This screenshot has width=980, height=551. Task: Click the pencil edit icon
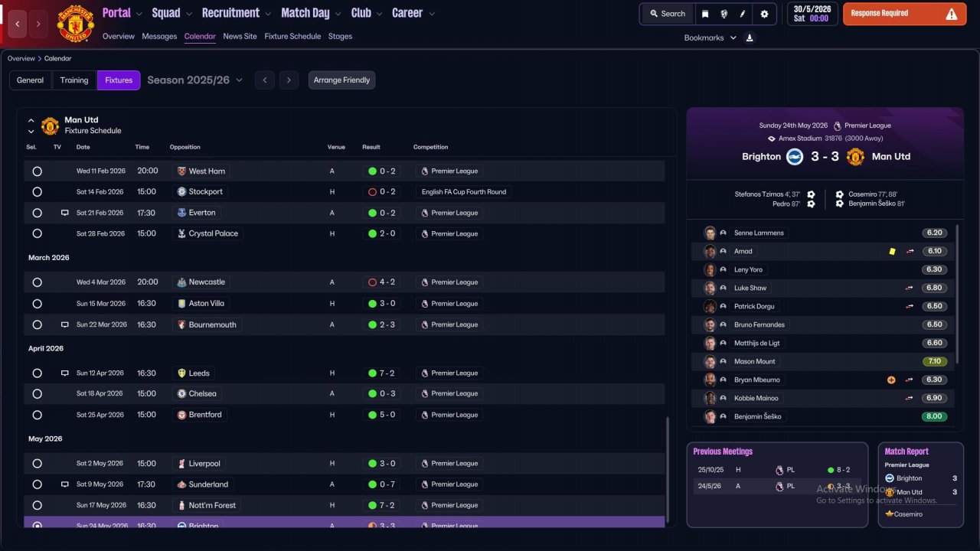click(742, 14)
